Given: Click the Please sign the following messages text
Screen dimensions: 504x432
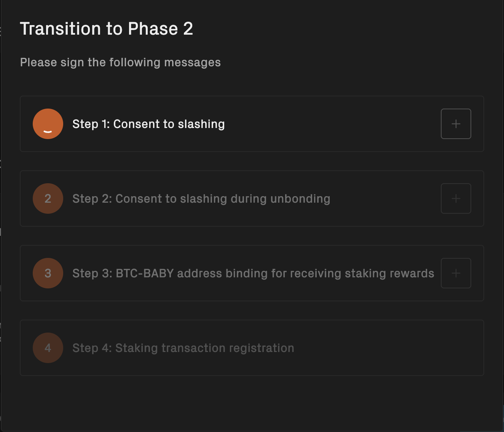Looking at the screenshot, I should point(121,62).
